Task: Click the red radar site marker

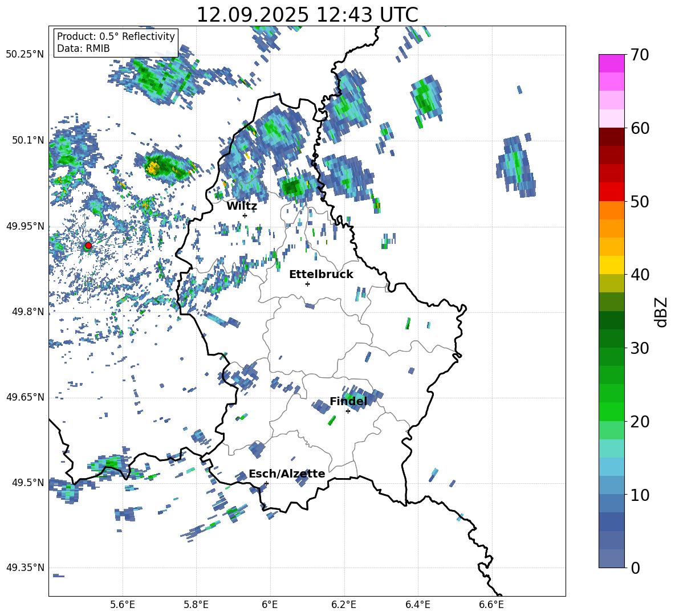Action: coord(88,246)
